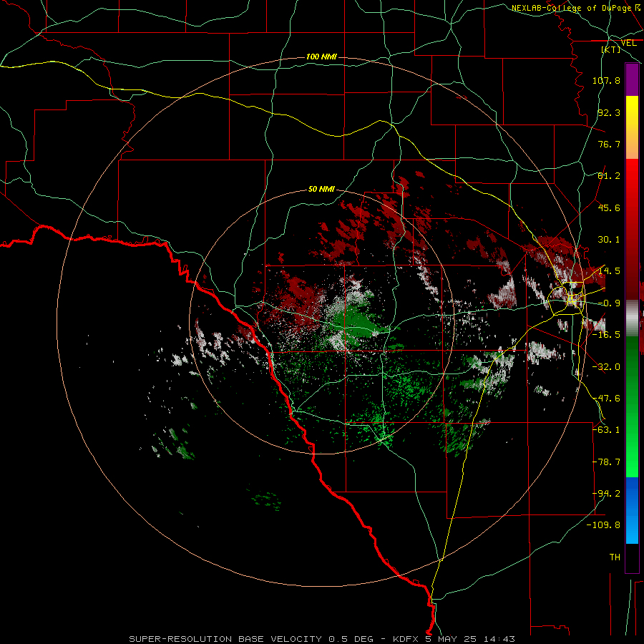Click the -78.7 velocity scale value
Viewport: 644px width, 644px height.
[606, 462]
